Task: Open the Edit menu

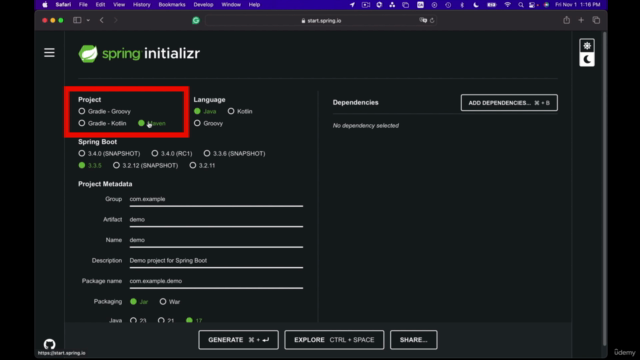Action: (100, 5)
